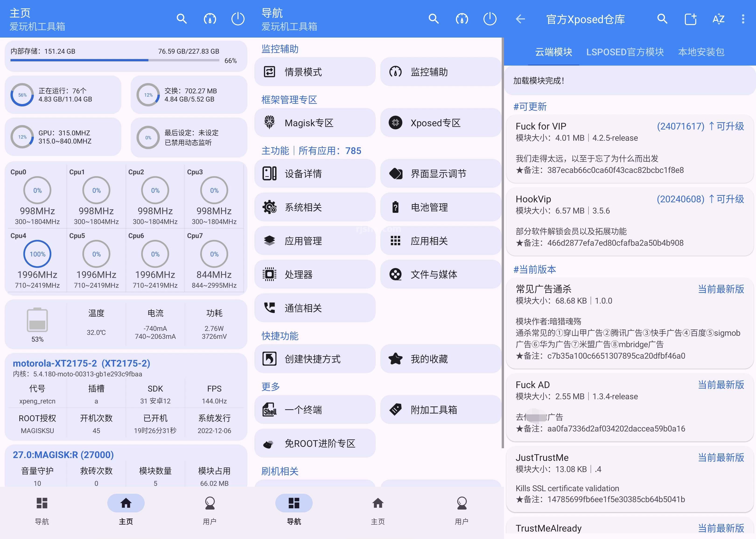
Task: Open Fuck AD module card
Action: coord(630,407)
